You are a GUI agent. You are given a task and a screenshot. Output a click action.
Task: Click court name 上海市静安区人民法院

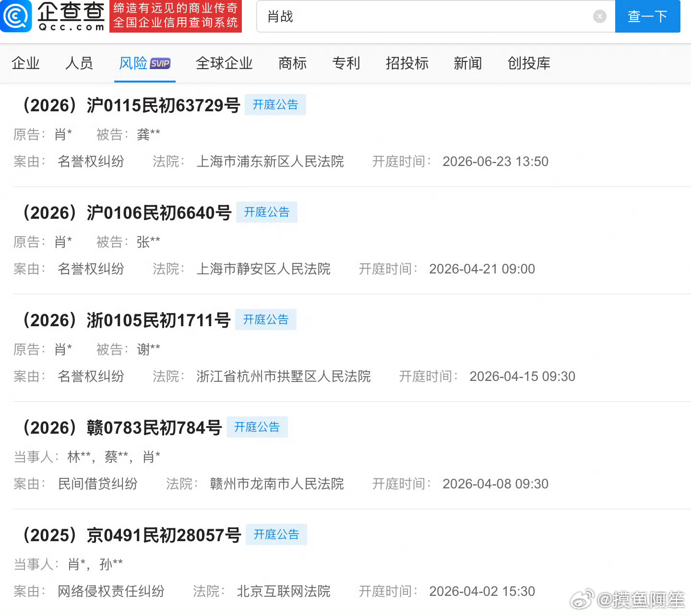pos(263,269)
